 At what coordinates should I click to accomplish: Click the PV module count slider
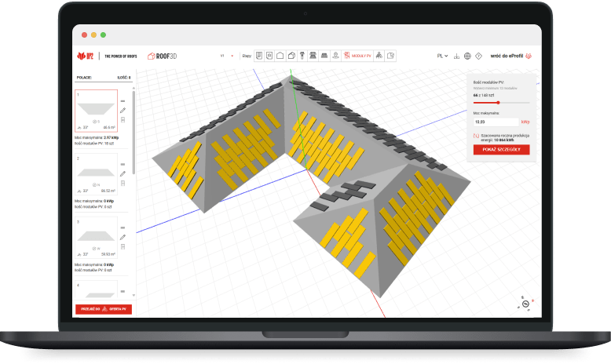[498, 103]
